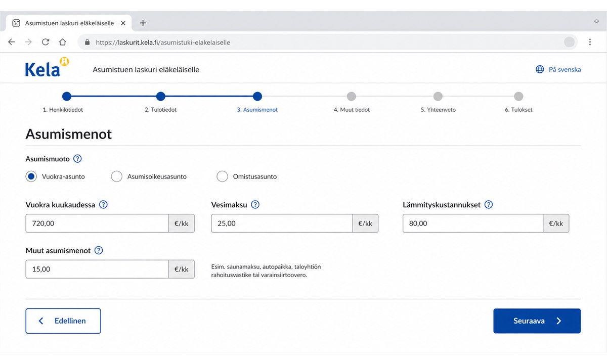Viewport: 607px width, 364px height.
Task: Open help icon for Asumismuoto
Action: coord(77,159)
